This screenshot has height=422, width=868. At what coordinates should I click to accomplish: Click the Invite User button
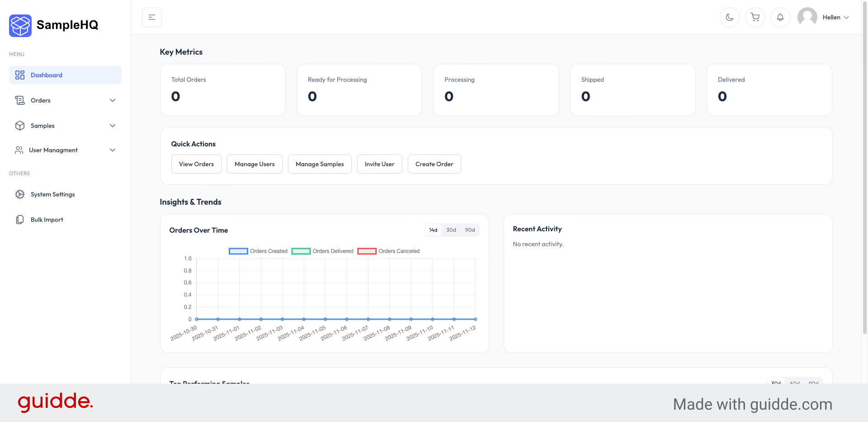379,164
